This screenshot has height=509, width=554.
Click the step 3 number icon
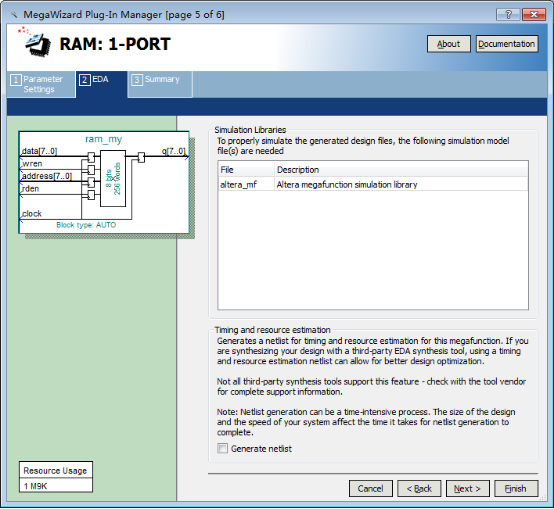pos(137,80)
